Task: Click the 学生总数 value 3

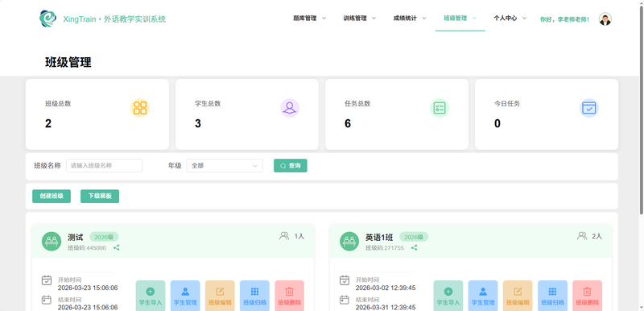Action: click(198, 123)
